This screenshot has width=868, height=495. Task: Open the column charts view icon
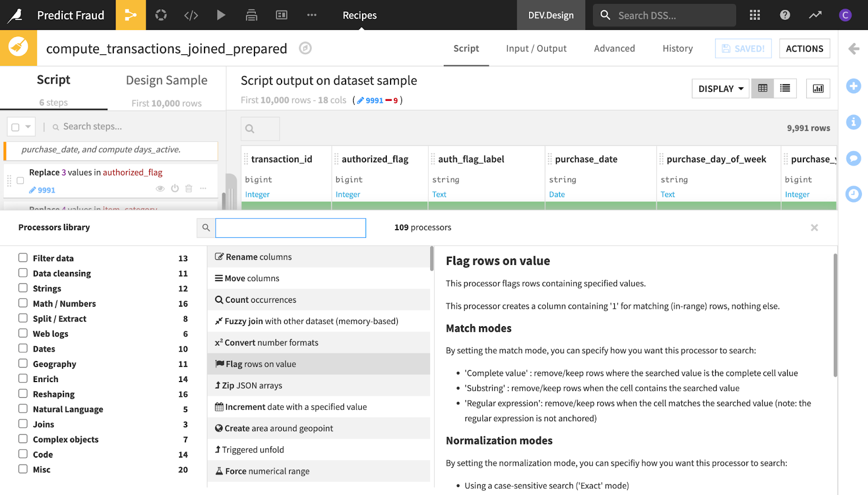818,88
